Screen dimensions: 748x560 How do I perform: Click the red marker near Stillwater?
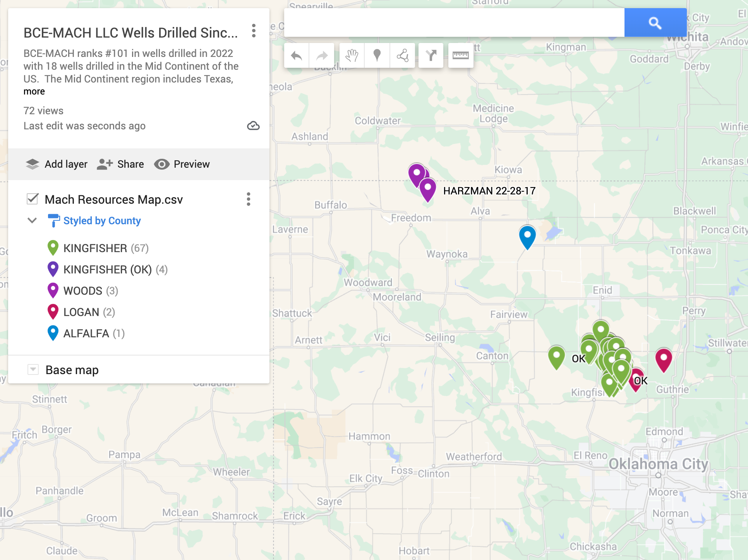(664, 360)
